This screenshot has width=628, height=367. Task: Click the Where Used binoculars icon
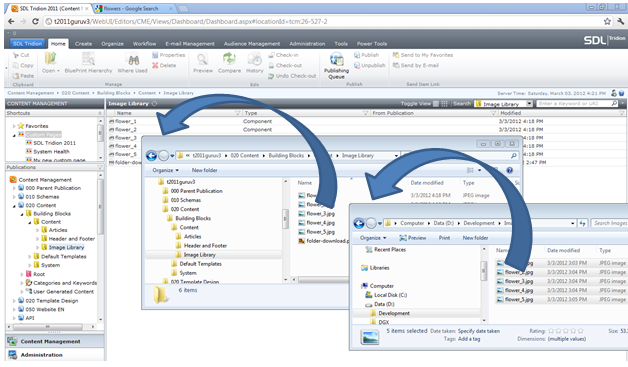pos(133,60)
